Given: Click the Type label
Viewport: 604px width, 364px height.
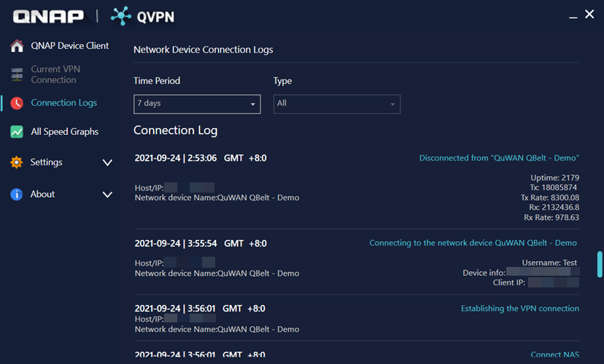Looking at the screenshot, I should [282, 81].
